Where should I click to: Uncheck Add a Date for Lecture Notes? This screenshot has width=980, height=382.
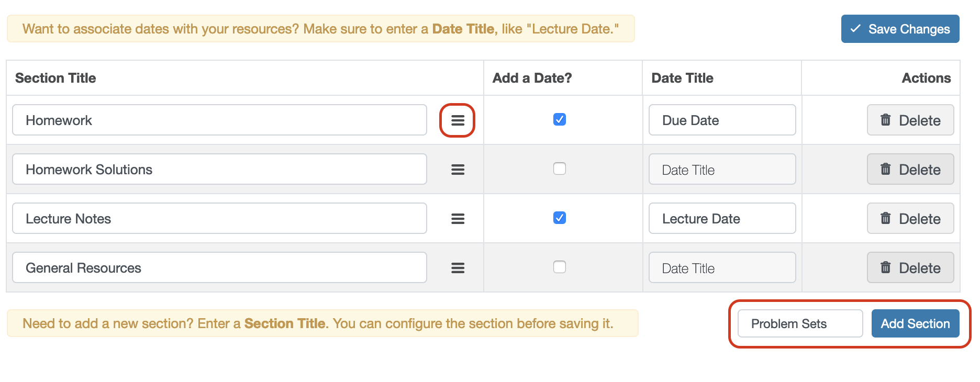click(x=560, y=218)
